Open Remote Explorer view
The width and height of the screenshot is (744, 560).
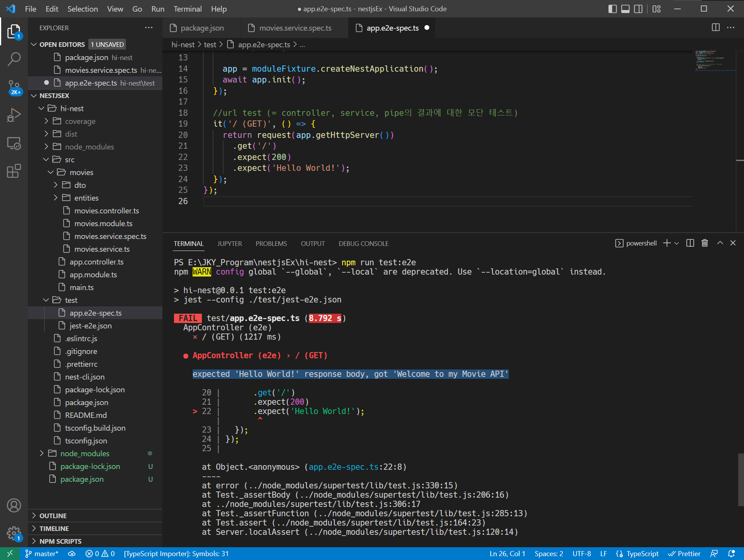pos(14,143)
